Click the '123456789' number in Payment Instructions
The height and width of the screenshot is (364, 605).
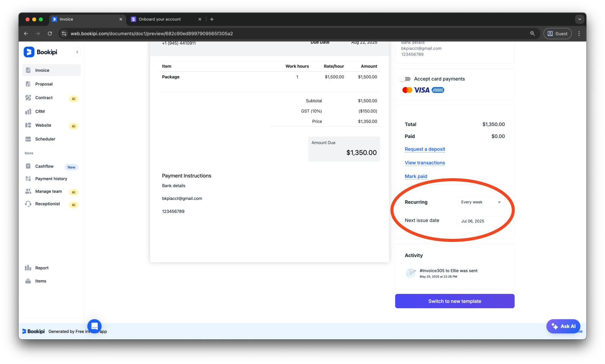coord(173,212)
